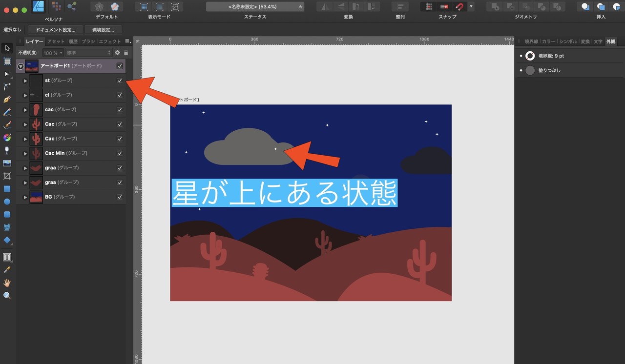This screenshot has width=625, height=364.
Task: Select the Rounded Rectangle tool
Action: pos(7,214)
